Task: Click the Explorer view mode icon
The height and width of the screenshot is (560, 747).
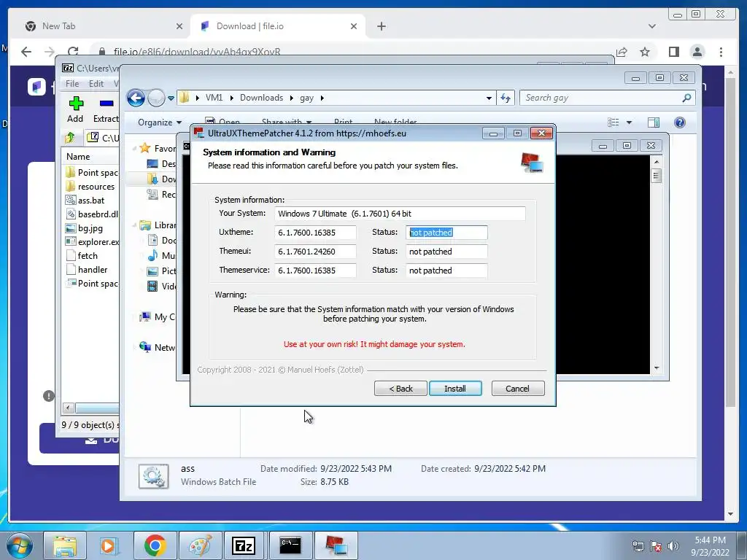Action: 613,122
